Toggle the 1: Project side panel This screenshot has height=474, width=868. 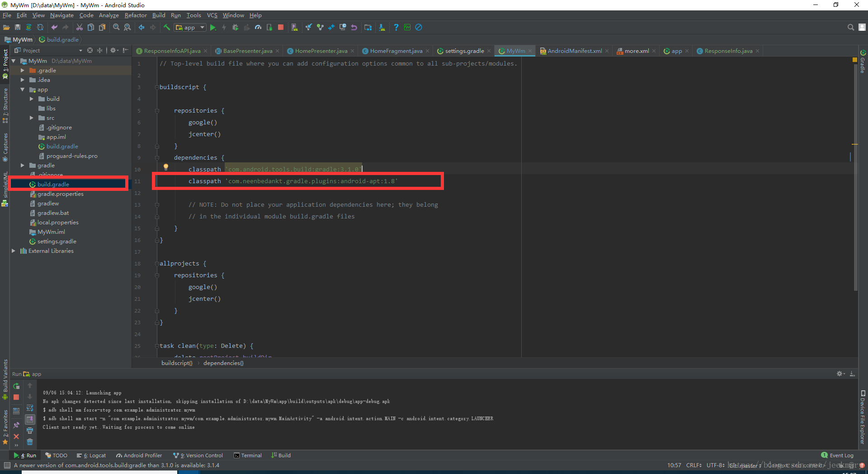[x=5, y=64]
